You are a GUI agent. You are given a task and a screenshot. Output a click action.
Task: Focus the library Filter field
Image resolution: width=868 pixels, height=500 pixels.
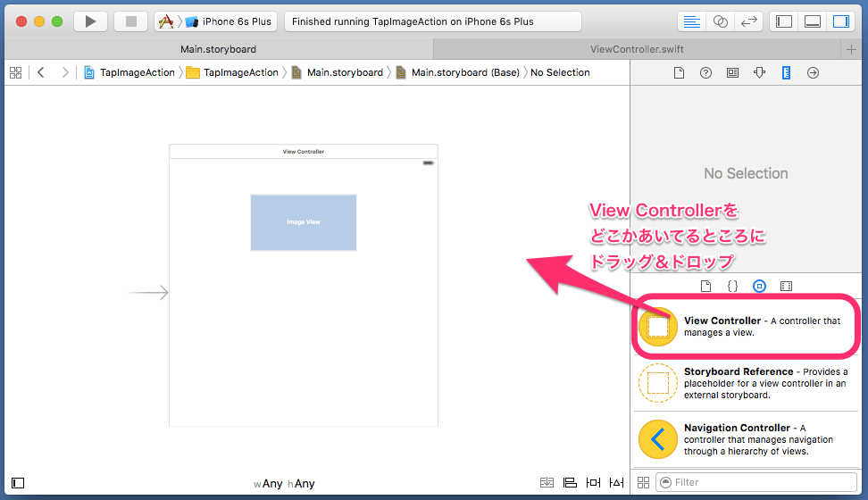pyautogui.click(x=756, y=482)
